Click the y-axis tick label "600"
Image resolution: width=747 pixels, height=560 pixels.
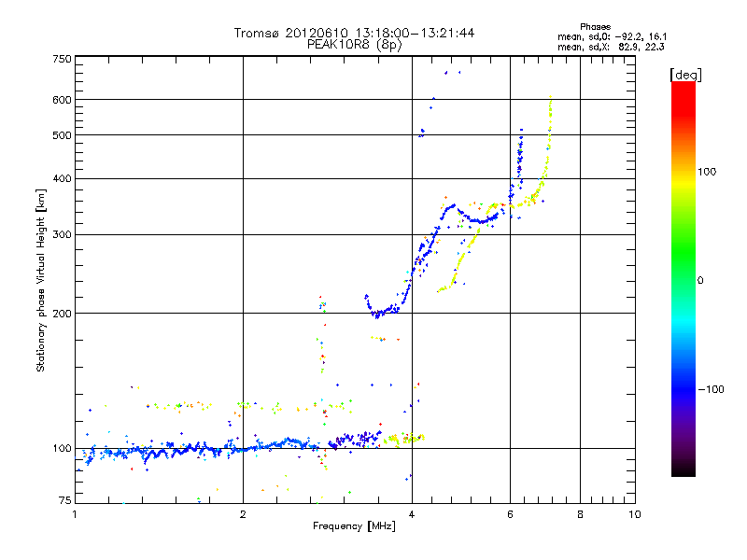pos(63,100)
